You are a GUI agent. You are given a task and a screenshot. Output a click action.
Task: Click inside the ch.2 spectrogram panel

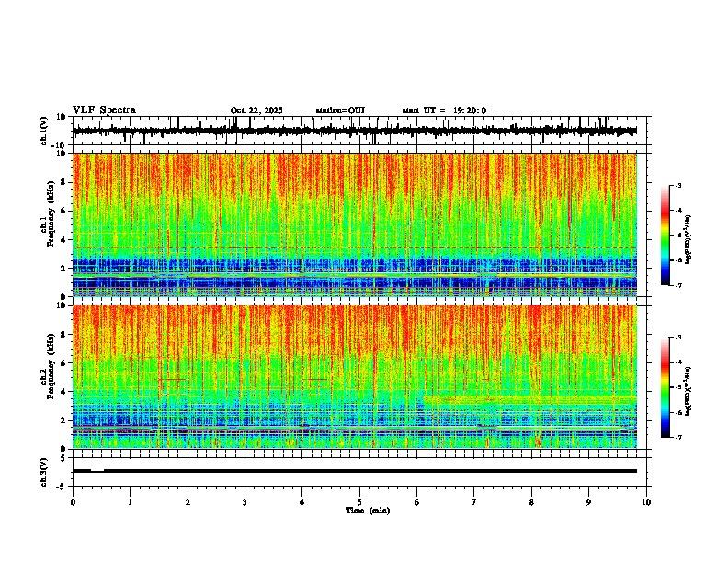point(355,377)
